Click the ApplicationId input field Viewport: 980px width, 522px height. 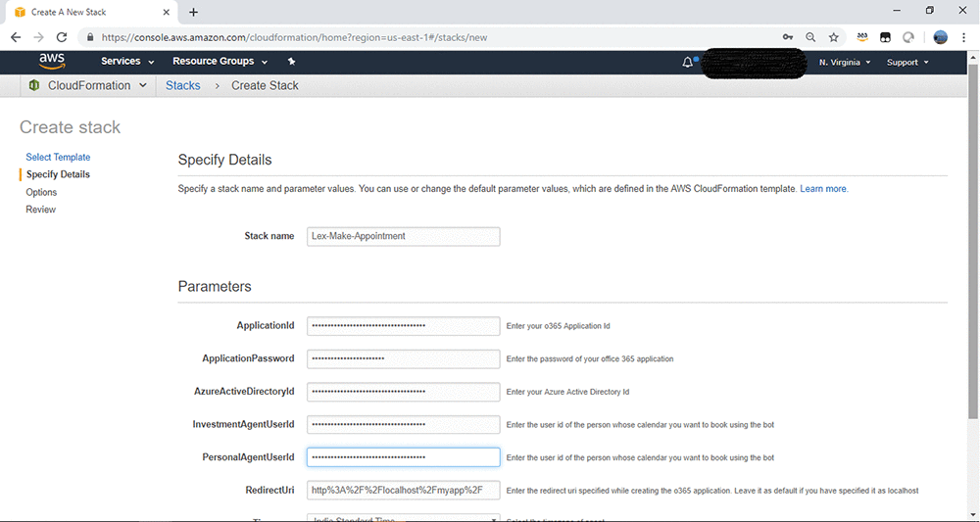coord(403,326)
